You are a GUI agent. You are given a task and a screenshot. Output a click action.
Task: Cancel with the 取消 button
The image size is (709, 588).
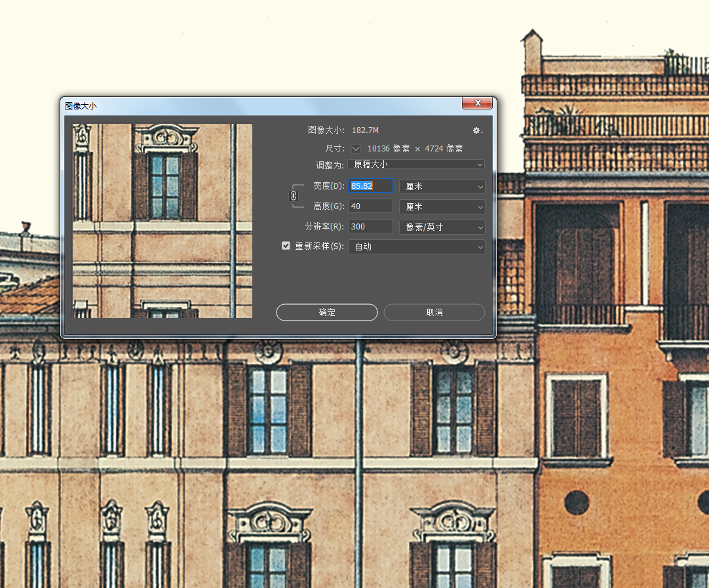(x=434, y=312)
